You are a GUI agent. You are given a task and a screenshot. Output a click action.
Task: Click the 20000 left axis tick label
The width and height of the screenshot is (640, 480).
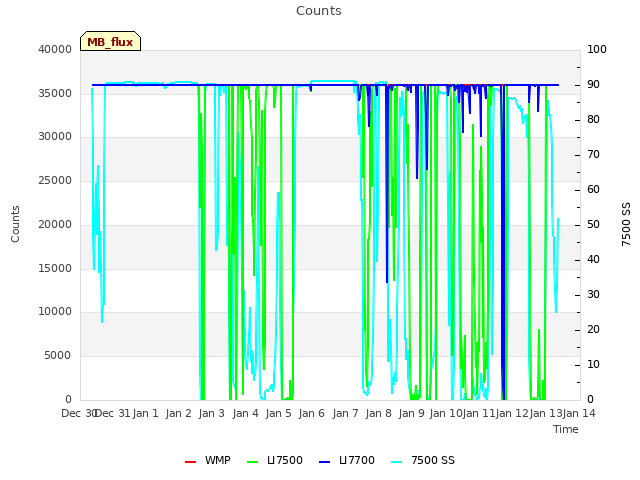point(55,224)
